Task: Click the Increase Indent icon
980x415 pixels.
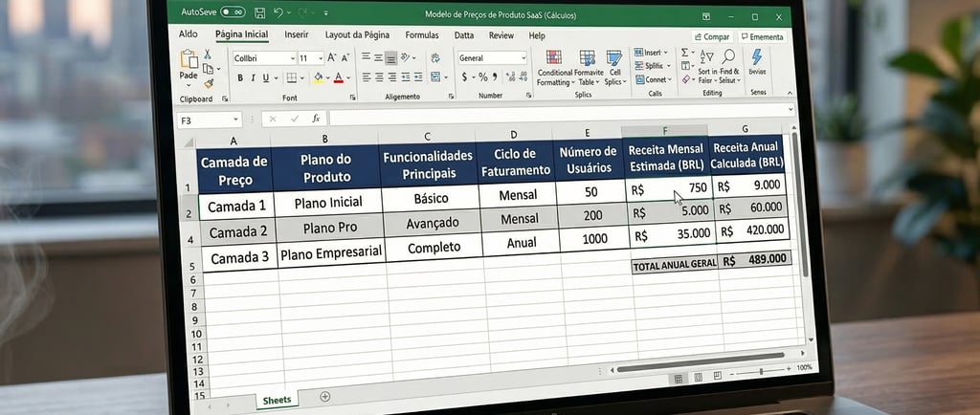Action: click(417, 77)
